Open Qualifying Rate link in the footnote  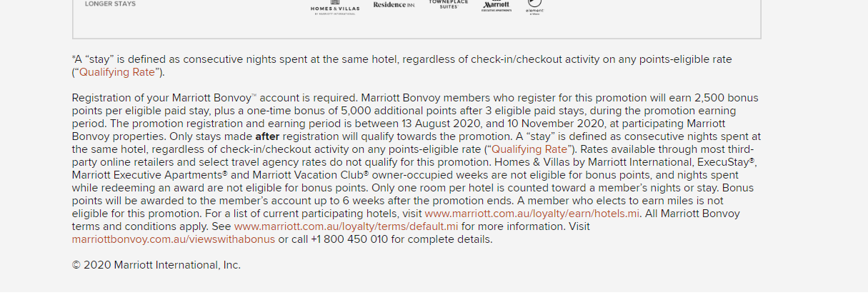pos(116,72)
